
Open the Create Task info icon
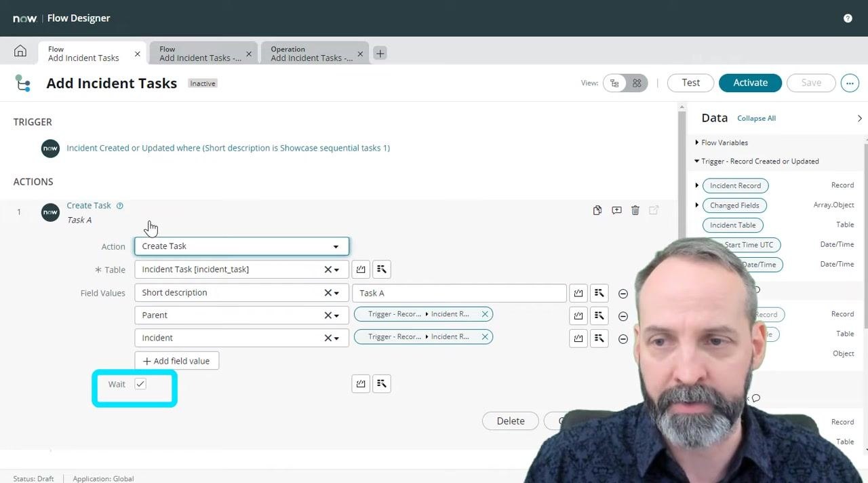120,206
